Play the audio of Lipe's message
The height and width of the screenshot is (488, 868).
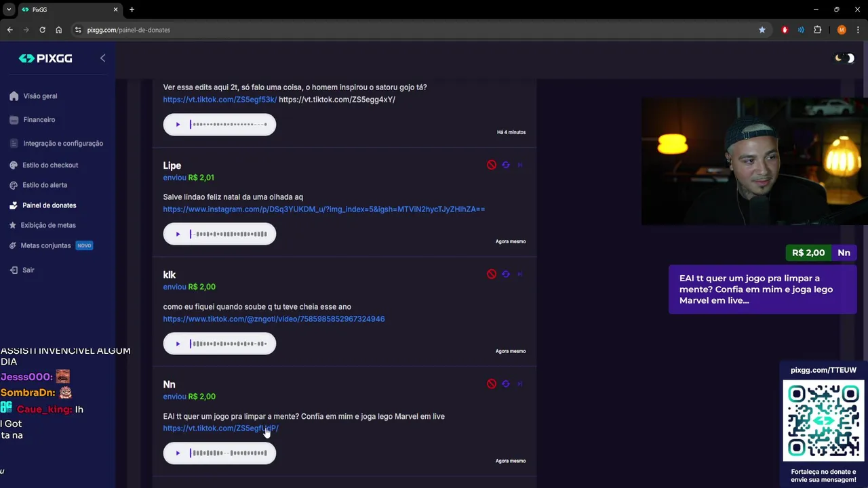coord(178,234)
